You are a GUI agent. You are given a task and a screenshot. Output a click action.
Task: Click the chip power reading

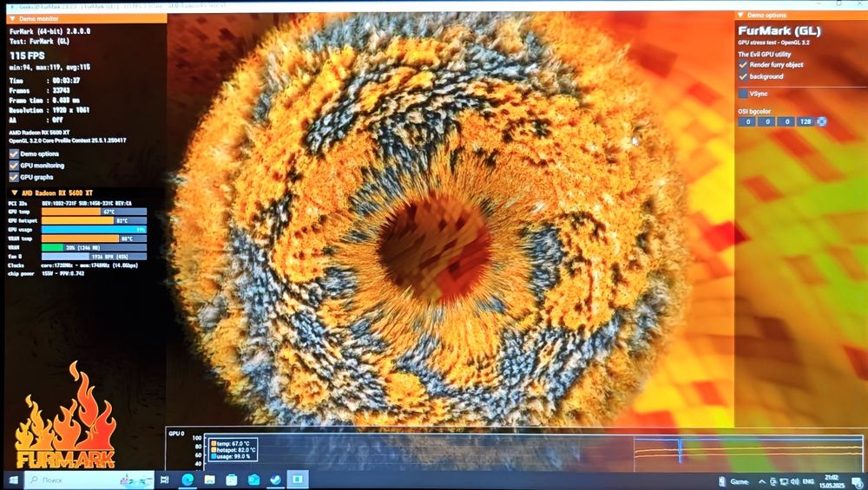46,274
